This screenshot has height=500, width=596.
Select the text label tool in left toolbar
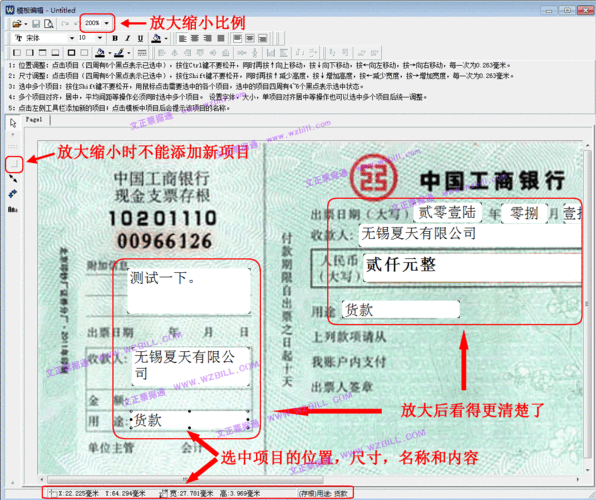(13, 210)
